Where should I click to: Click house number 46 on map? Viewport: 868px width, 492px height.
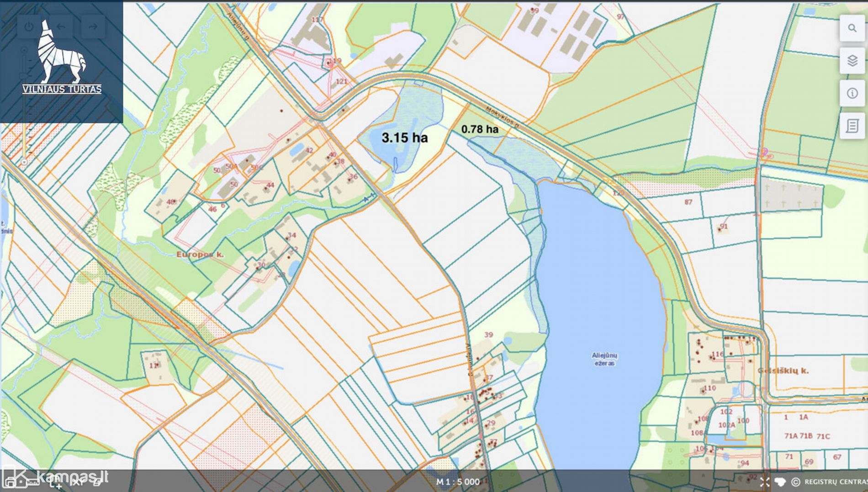212,210
